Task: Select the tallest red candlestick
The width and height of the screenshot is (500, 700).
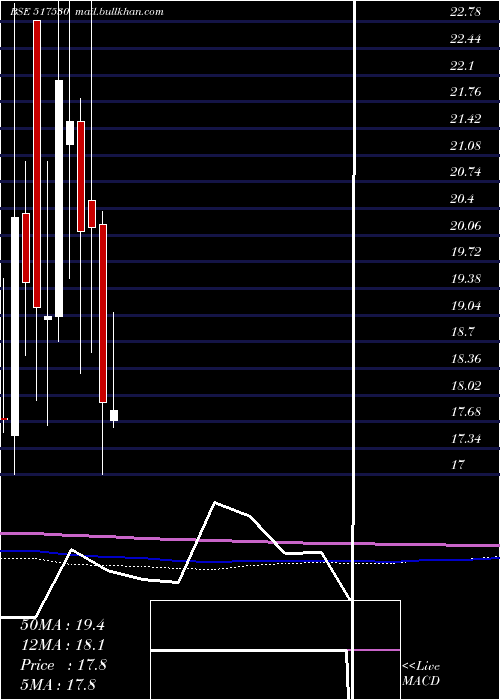Action: (x=37, y=164)
